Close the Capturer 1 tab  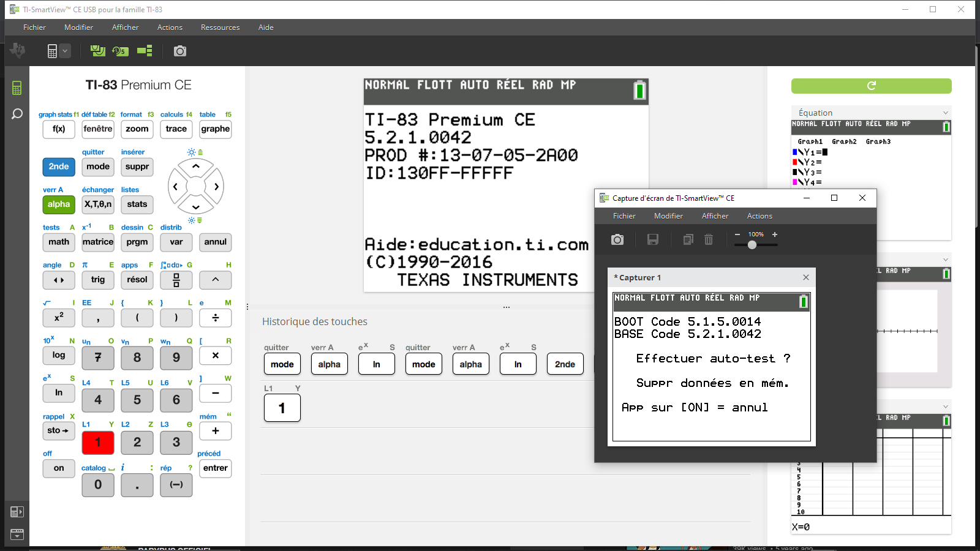[x=806, y=277]
